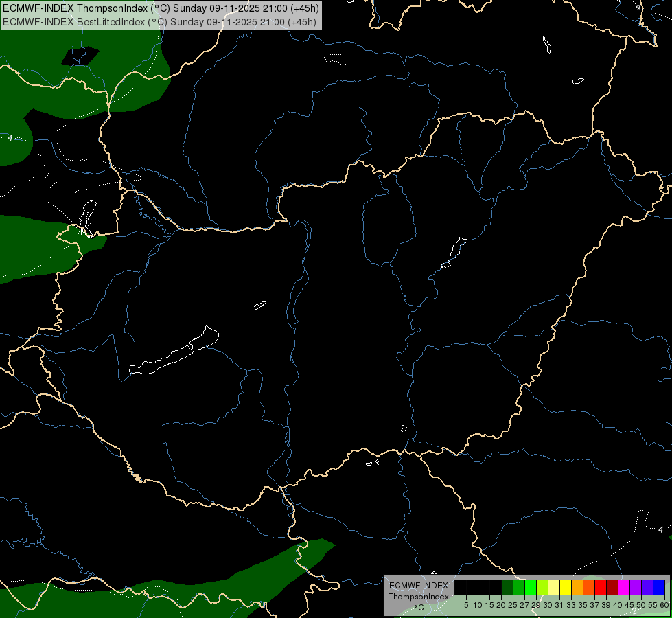This screenshot has height=618, width=672.
Task: Pick the yellow 31–33 legend swatch
Action: (566, 587)
